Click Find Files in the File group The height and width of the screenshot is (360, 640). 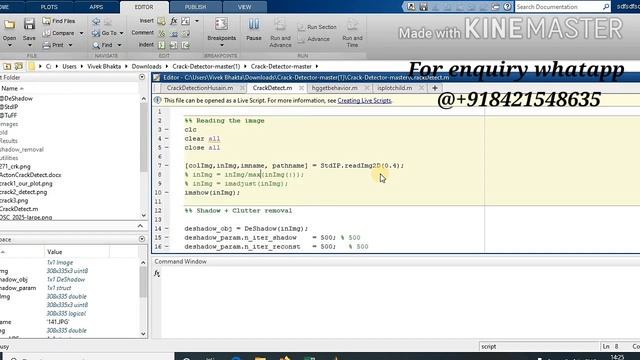point(59,21)
